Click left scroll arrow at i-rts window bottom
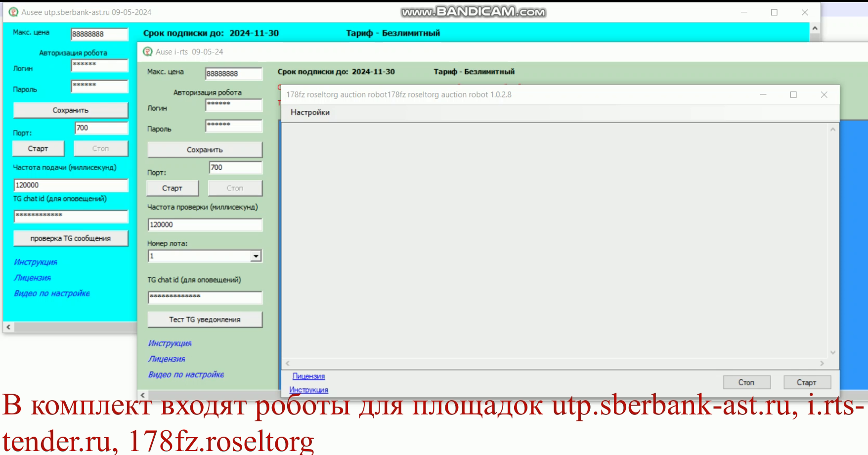The width and height of the screenshot is (868, 455). (142, 395)
